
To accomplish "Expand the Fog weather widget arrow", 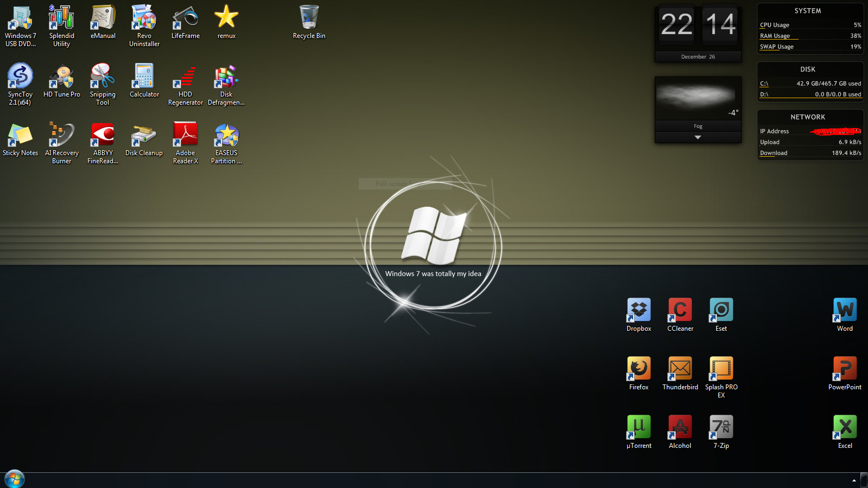I will (x=698, y=138).
